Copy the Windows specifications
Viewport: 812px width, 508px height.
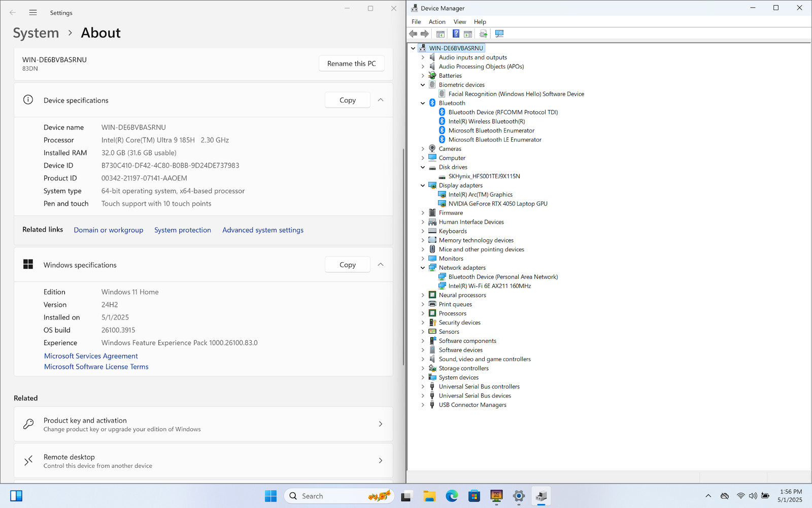(348, 265)
